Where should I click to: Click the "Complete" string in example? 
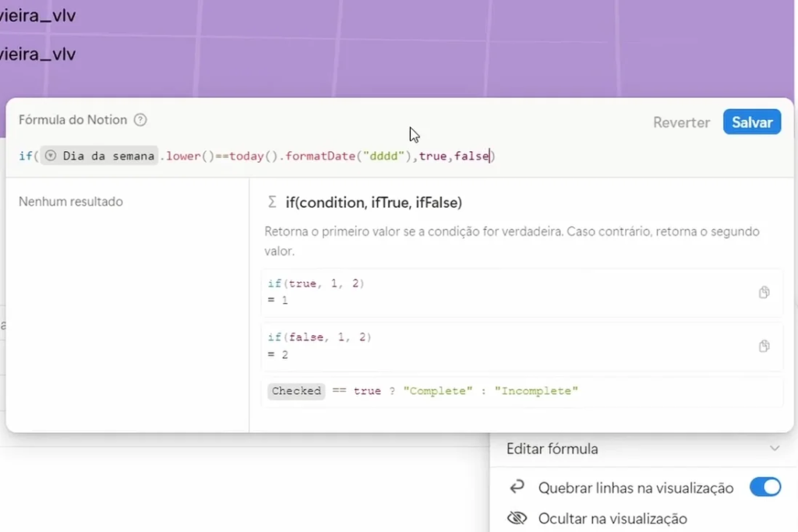click(x=438, y=390)
